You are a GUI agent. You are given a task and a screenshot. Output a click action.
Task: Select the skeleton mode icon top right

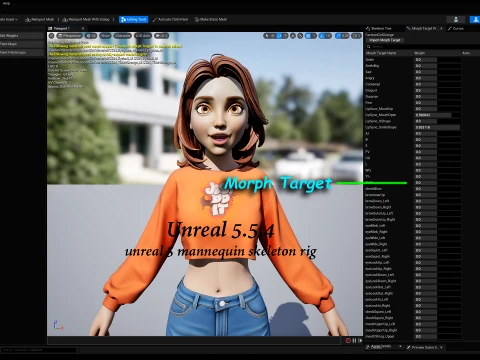pyautogui.click(x=456, y=19)
